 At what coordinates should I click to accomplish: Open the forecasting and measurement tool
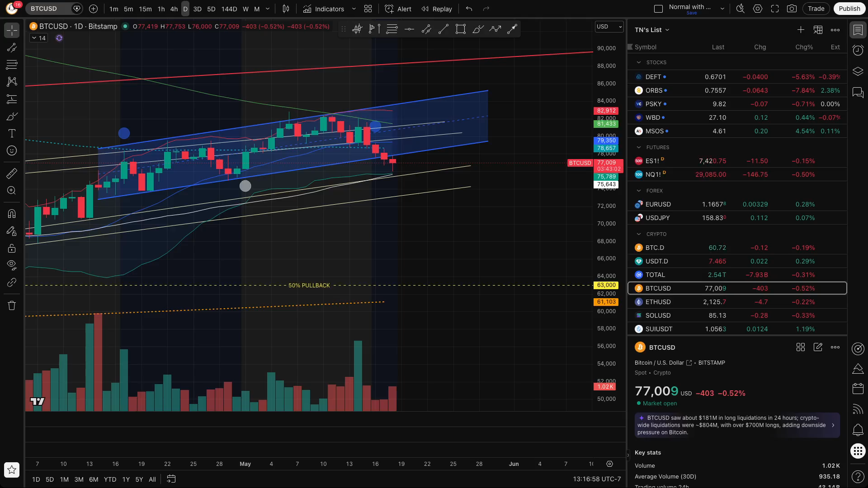coord(12,99)
